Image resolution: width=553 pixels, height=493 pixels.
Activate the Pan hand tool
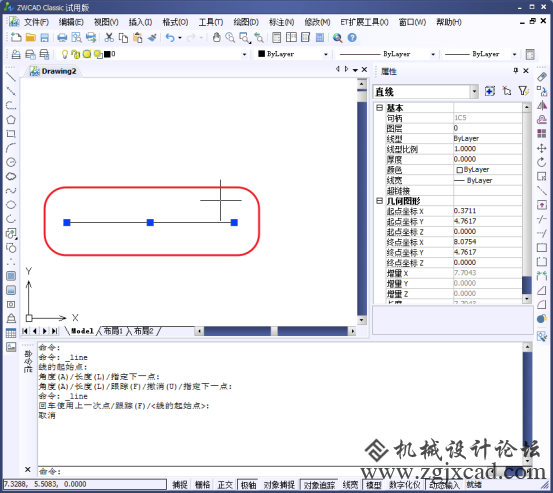click(217, 37)
